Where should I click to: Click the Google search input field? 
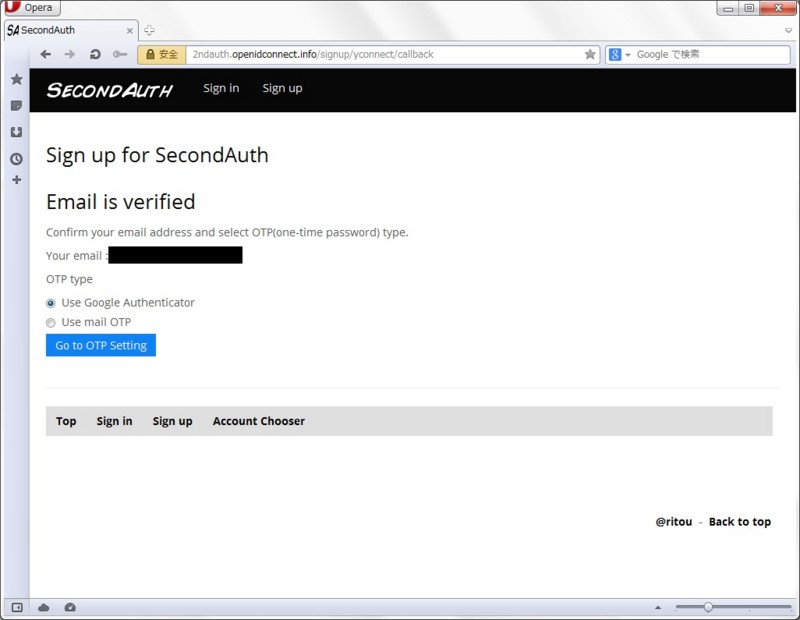(711, 55)
